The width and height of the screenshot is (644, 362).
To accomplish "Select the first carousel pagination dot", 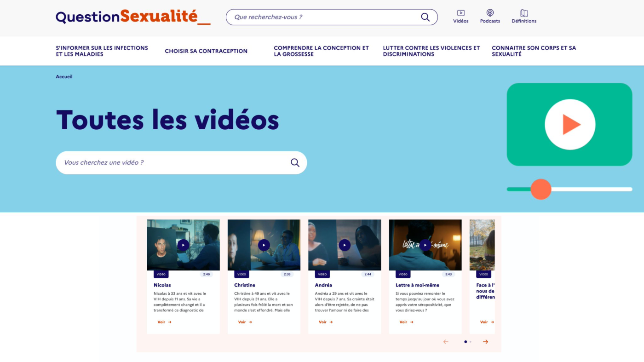I will coord(466,342).
